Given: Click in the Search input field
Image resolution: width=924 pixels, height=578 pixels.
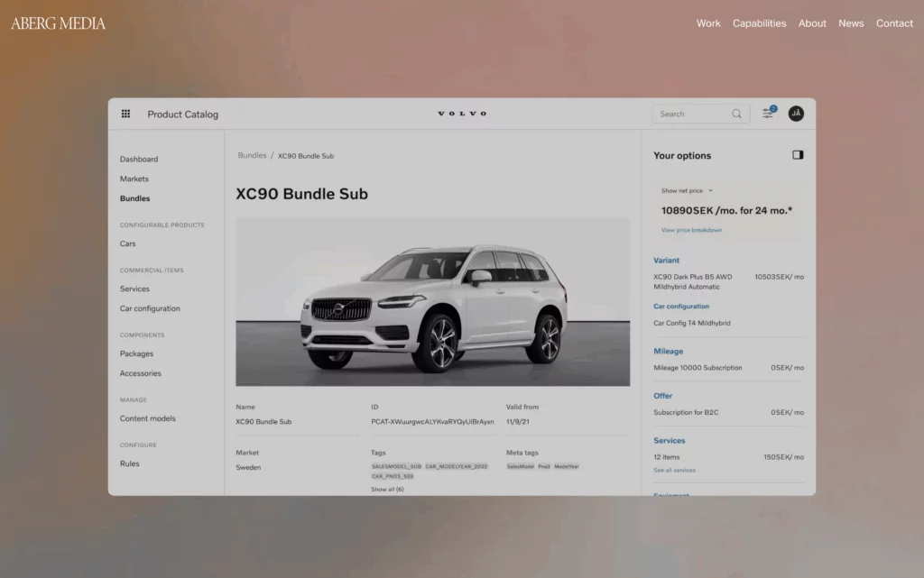Looking at the screenshot, I should 692,114.
